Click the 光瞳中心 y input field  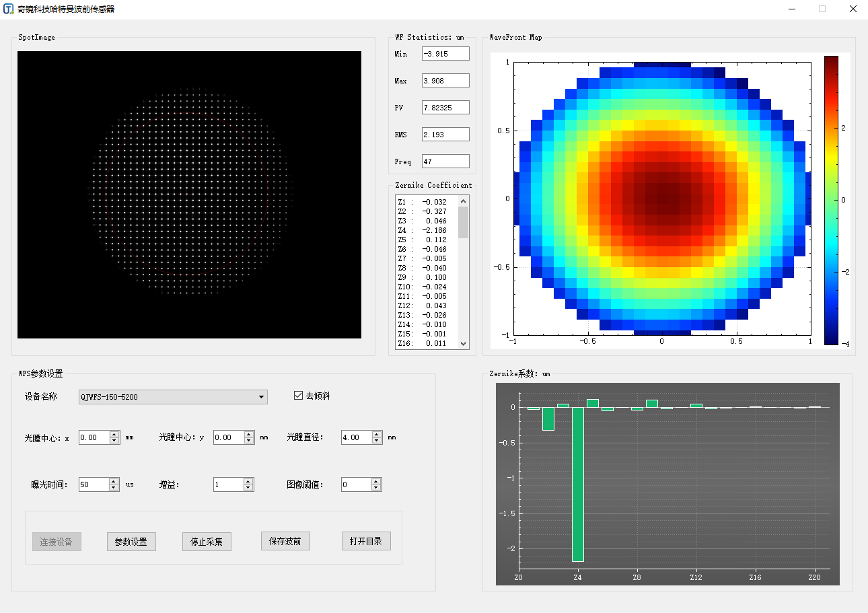(x=229, y=437)
